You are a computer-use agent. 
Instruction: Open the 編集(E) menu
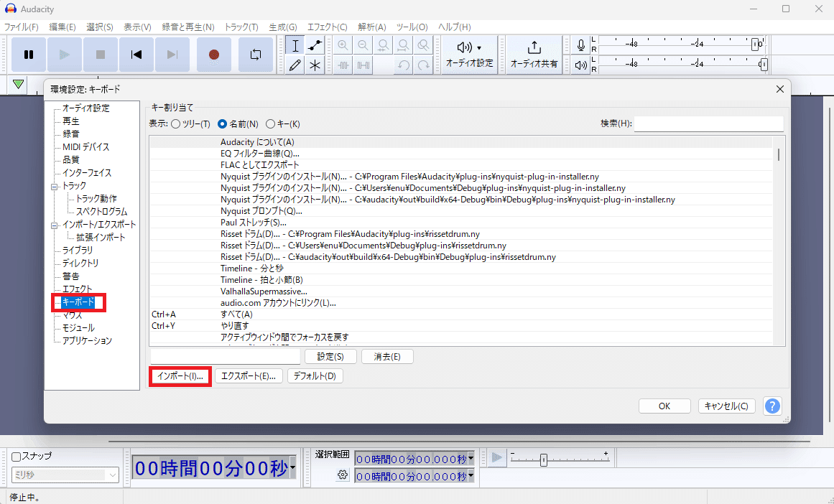(x=62, y=27)
